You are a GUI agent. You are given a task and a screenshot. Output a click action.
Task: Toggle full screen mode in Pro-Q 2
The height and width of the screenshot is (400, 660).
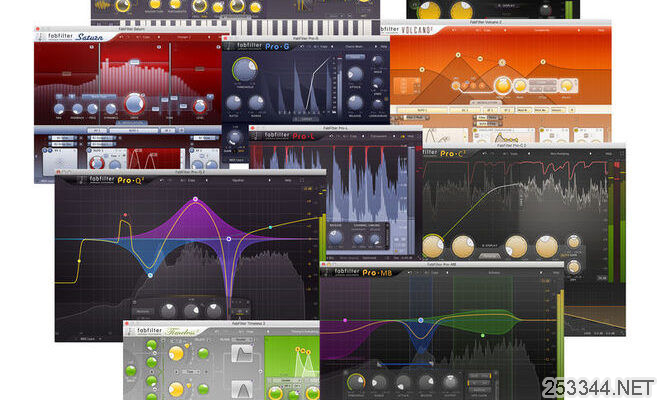tap(301, 181)
